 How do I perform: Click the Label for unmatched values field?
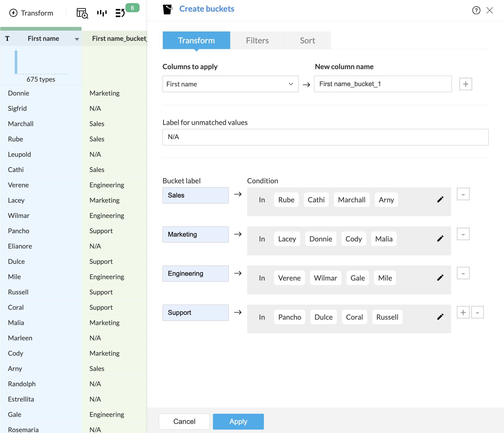click(x=325, y=137)
